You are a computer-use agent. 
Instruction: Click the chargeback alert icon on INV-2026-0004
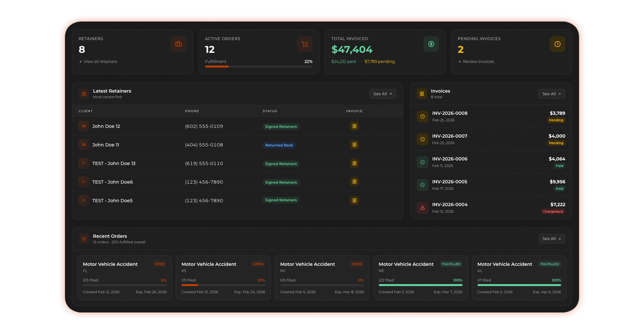pyautogui.click(x=422, y=208)
